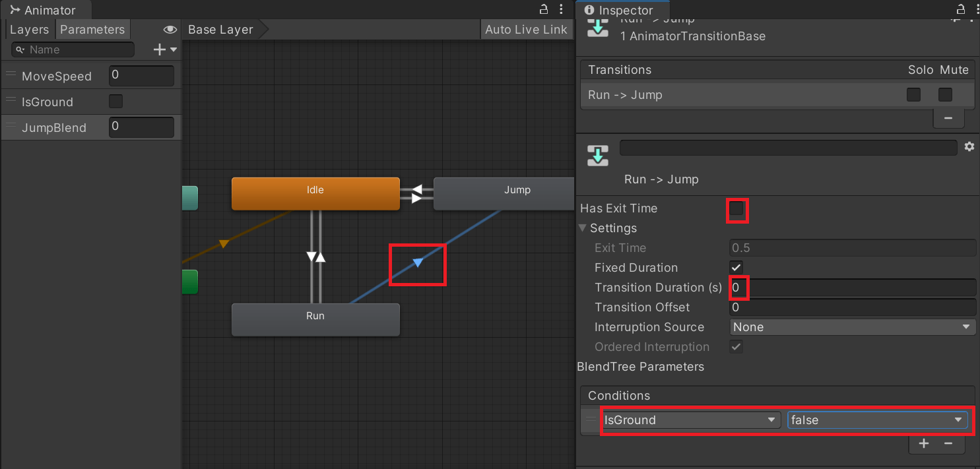Open the Interruption Source dropdown
This screenshot has width=980, height=469.
tap(853, 327)
